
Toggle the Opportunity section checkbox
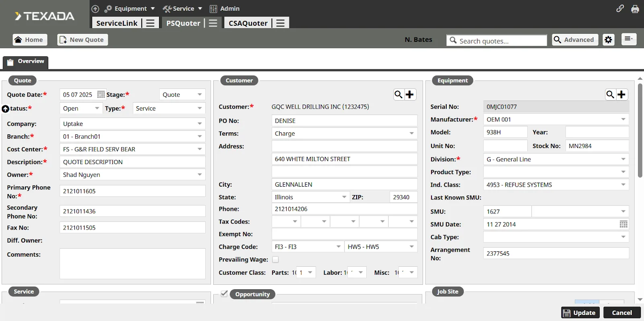click(224, 294)
